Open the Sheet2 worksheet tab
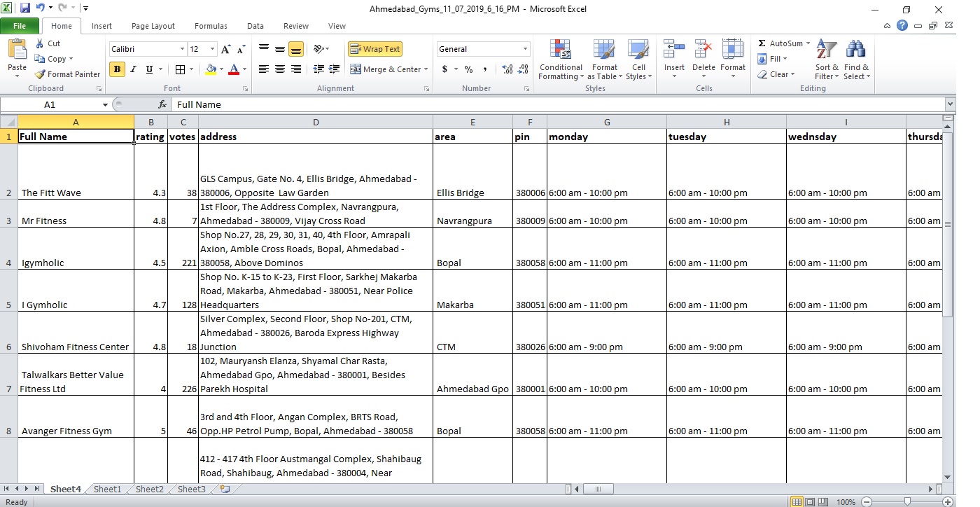Screen dimensions: 980x507 point(149,489)
